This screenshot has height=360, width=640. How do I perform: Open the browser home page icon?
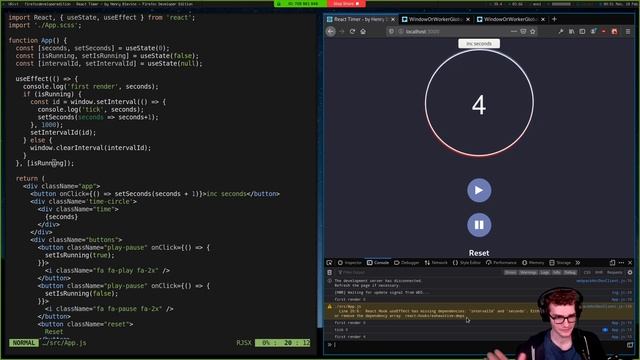363,31
